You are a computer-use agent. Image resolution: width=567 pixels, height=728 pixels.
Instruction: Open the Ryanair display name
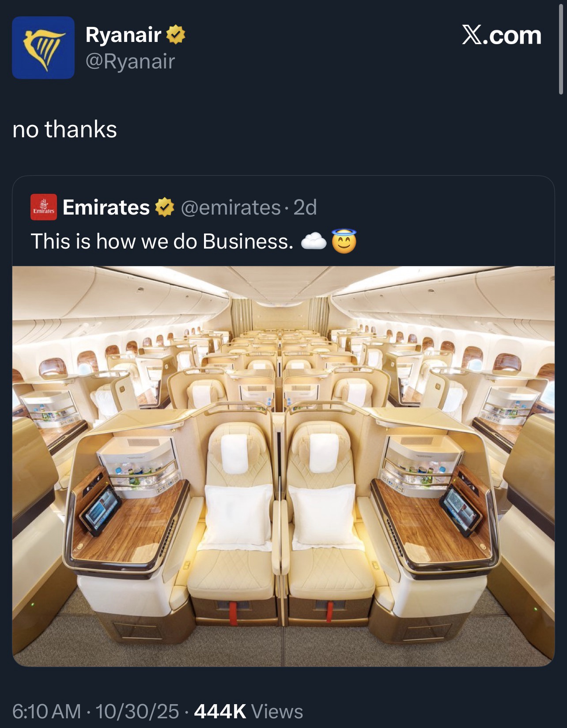[x=123, y=35]
